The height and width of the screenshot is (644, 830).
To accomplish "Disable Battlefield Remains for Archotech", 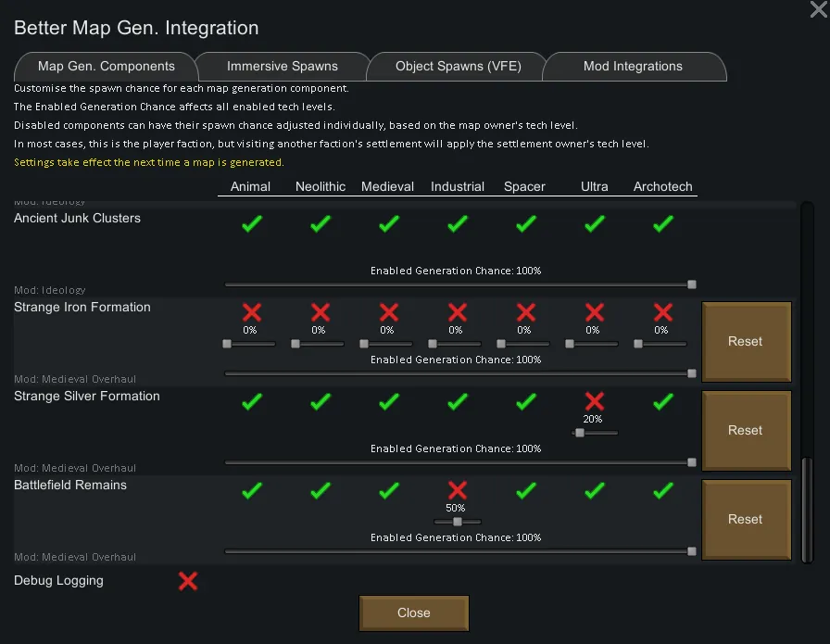I will click(662, 490).
